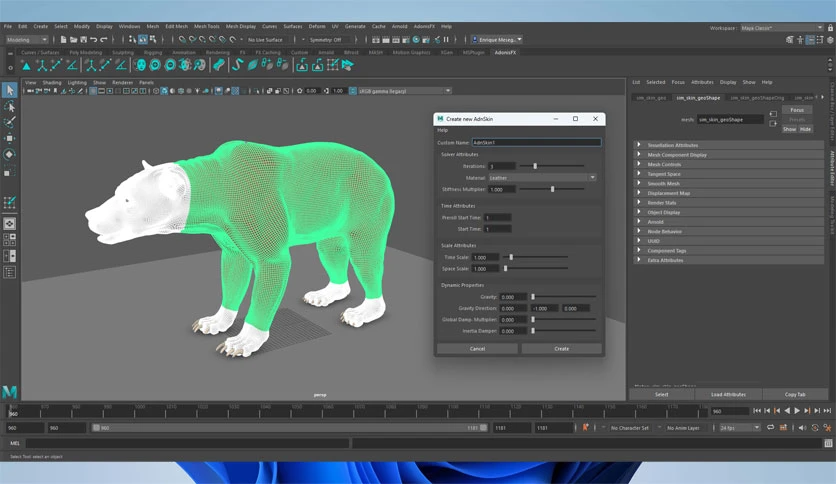Click the Maya logo icon bottom left
This screenshot has height=484, width=836.
tap(10, 392)
